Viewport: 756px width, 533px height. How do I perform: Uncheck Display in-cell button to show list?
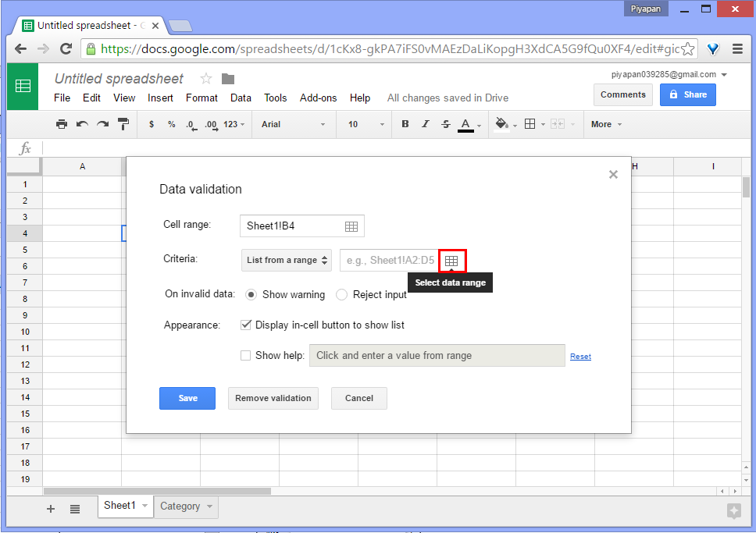click(x=246, y=325)
